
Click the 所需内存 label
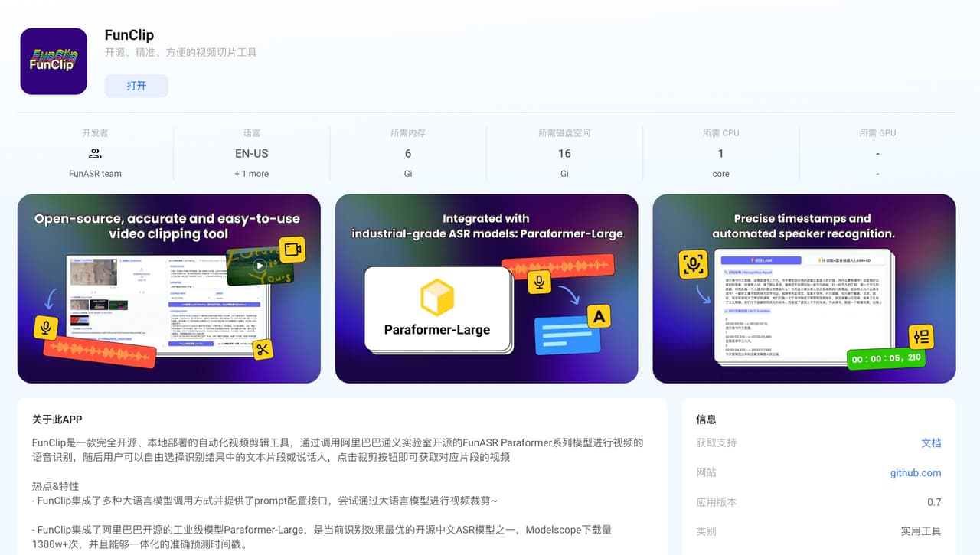pos(408,133)
